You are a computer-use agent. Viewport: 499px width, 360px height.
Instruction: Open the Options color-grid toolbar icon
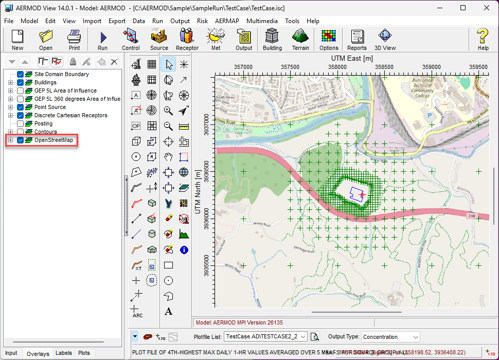coord(329,39)
